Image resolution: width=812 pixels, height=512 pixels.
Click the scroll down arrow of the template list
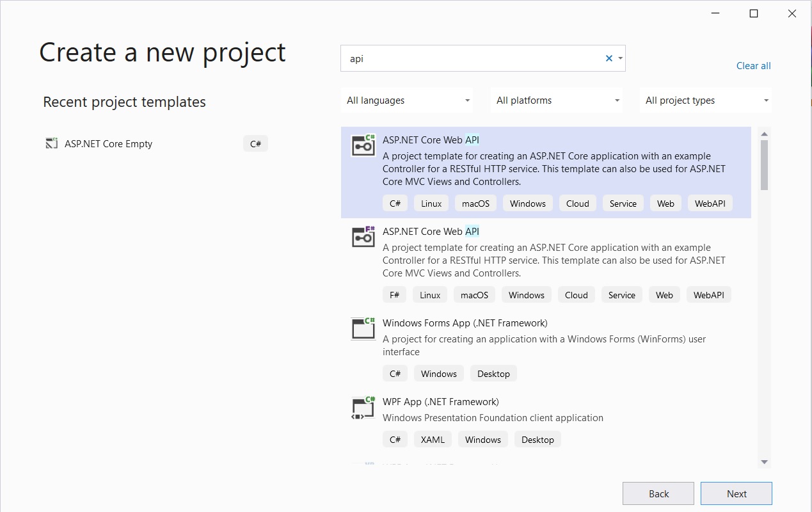(764, 462)
